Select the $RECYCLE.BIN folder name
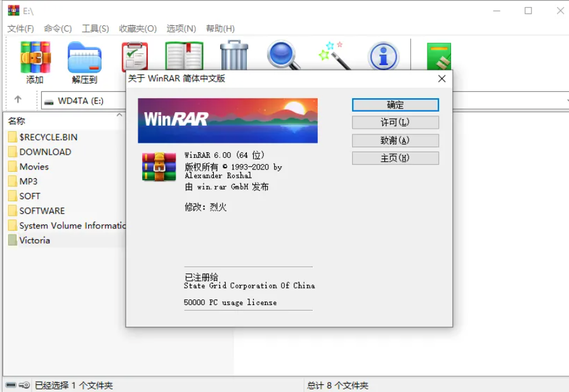569x392 pixels. (x=48, y=137)
